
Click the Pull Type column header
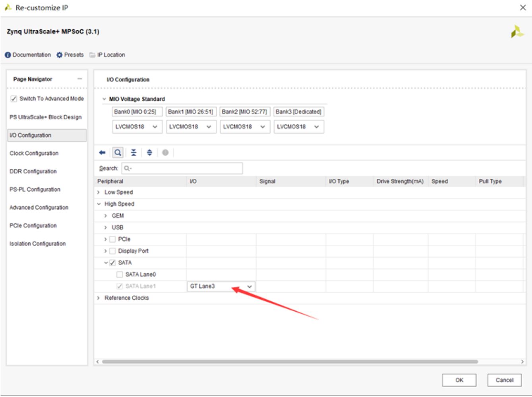(x=499, y=181)
